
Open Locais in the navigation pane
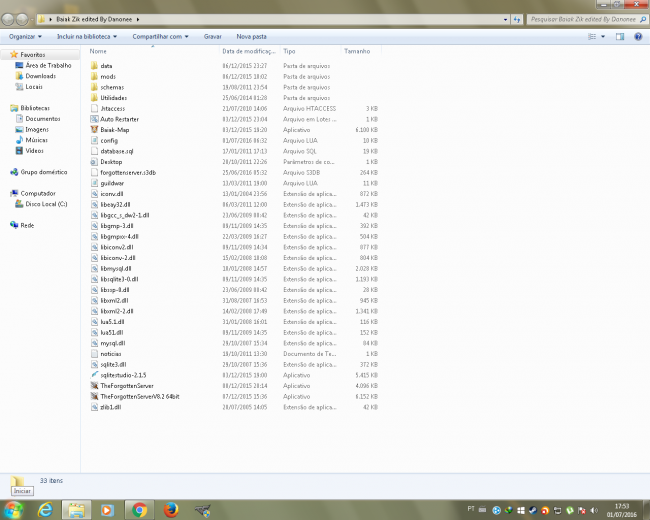(x=34, y=87)
